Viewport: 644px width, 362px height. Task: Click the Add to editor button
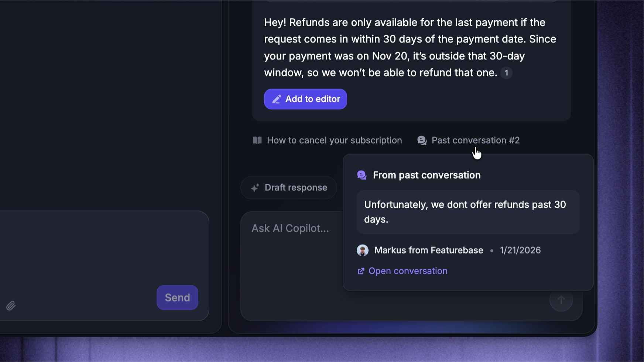pos(305,99)
